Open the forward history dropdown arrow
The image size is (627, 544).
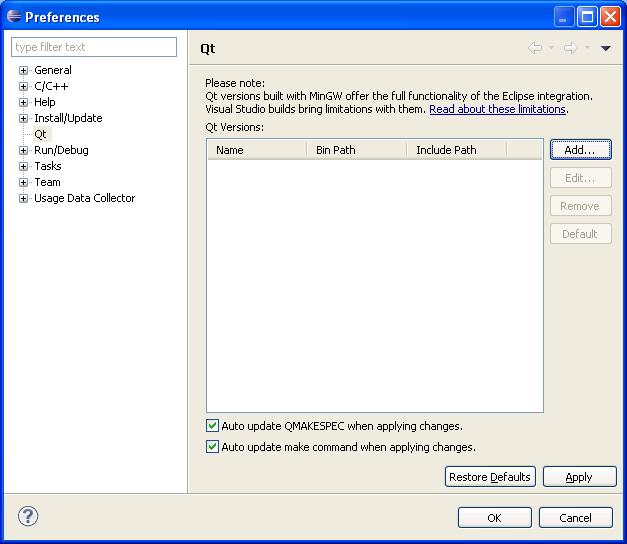pyautogui.click(x=587, y=48)
